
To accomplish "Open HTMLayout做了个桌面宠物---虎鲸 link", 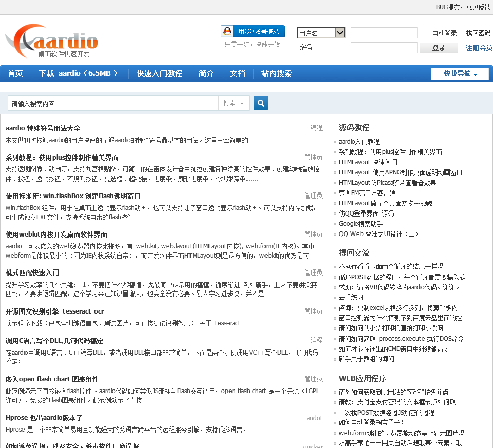I will (385, 203).
